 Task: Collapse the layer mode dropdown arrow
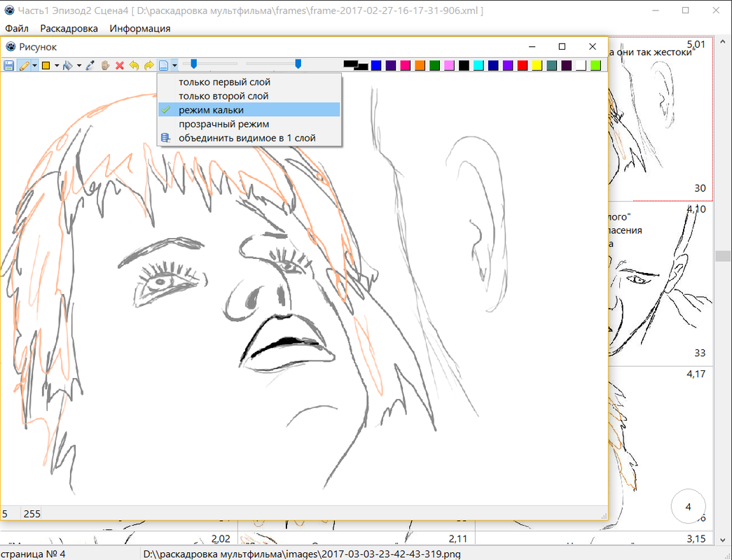(x=174, y=66)
